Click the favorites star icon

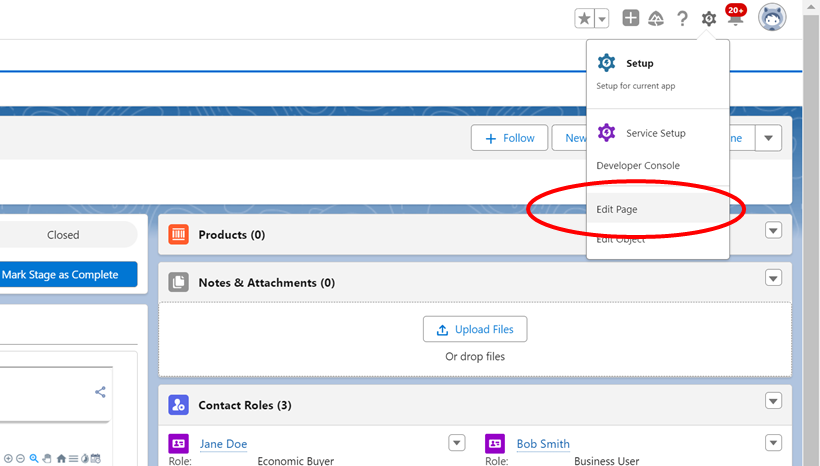(x=585, y=19)
